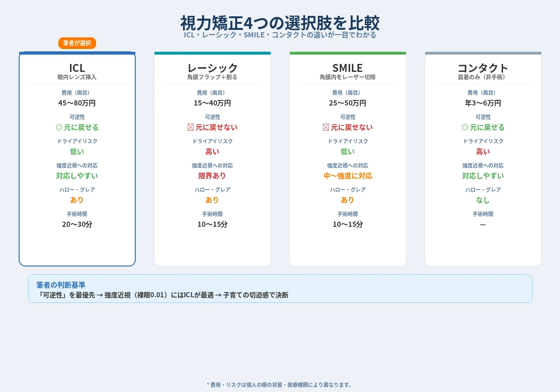Click 費用（両目） label in ICL card
Viewport: 560px width, 392px height.
(77, 93)
